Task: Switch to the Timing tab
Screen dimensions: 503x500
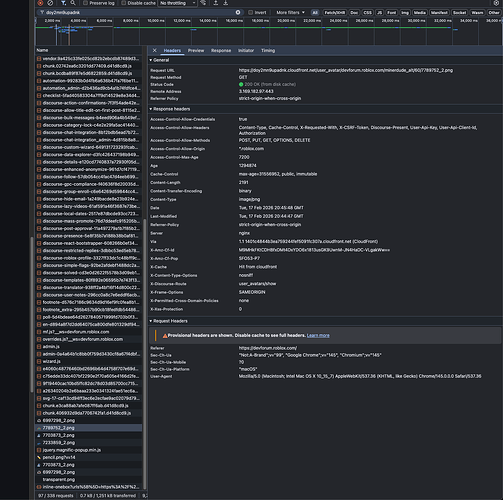Action: click(x=268, y=50)
